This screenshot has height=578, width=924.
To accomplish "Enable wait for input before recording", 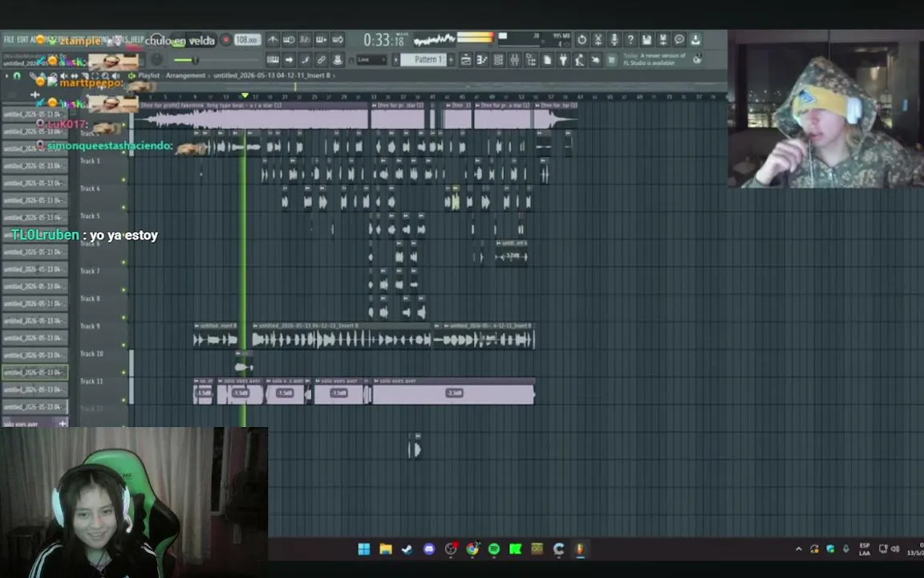I will [289, 39].
